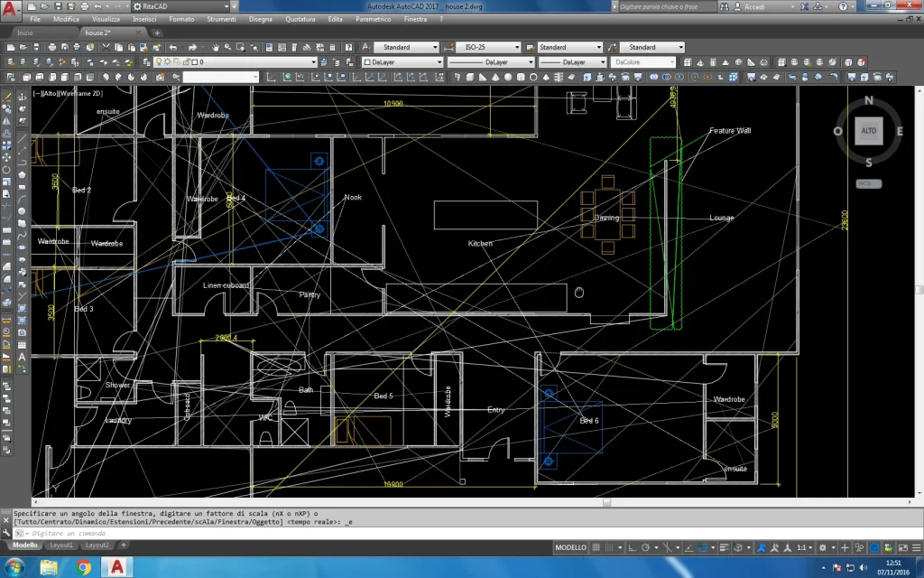Toggle polar tracking in status bar

[645, 547]
